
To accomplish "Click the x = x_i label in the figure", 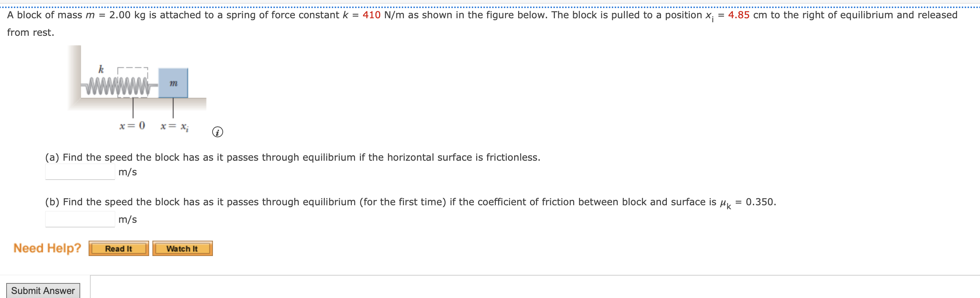I will click(174, 126).
